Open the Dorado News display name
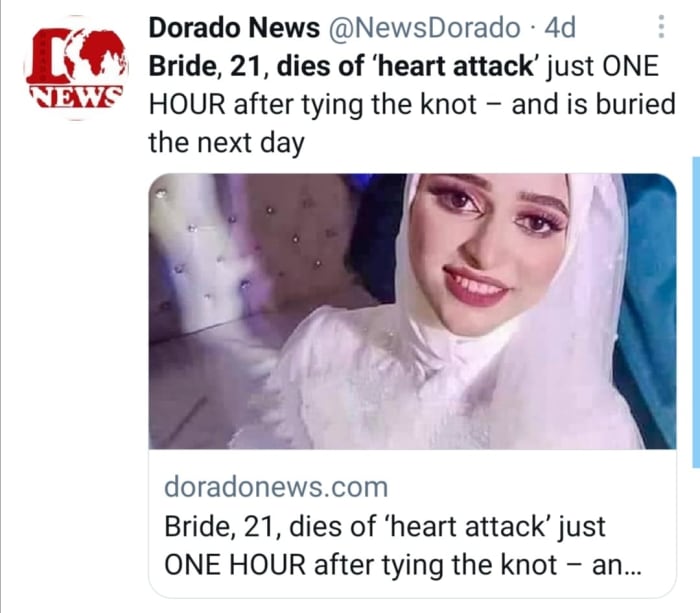Screen dimensions: 700x613 234,28
